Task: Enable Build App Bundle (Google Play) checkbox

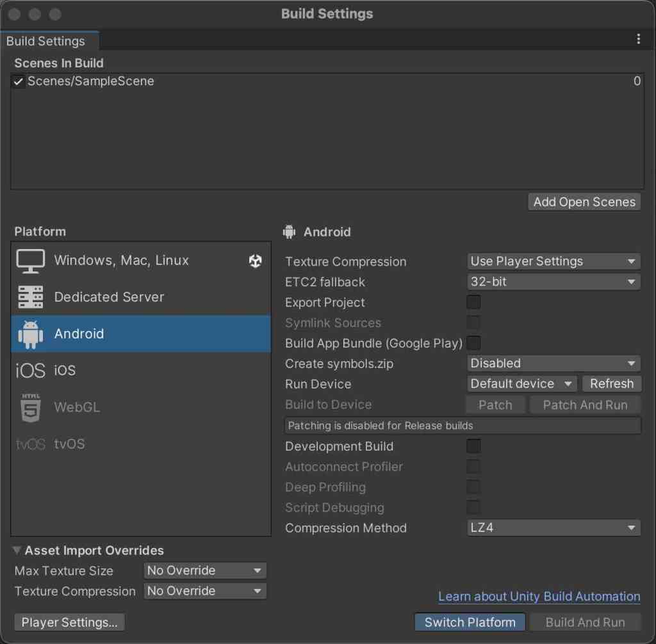Action: click(473, 343)
